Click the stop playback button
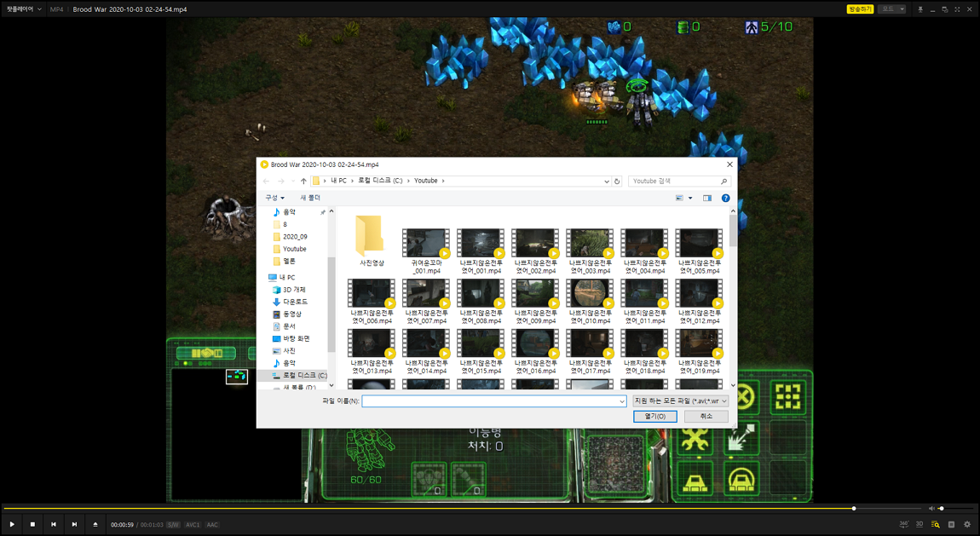980x536 pixels. tap(32, 524)
